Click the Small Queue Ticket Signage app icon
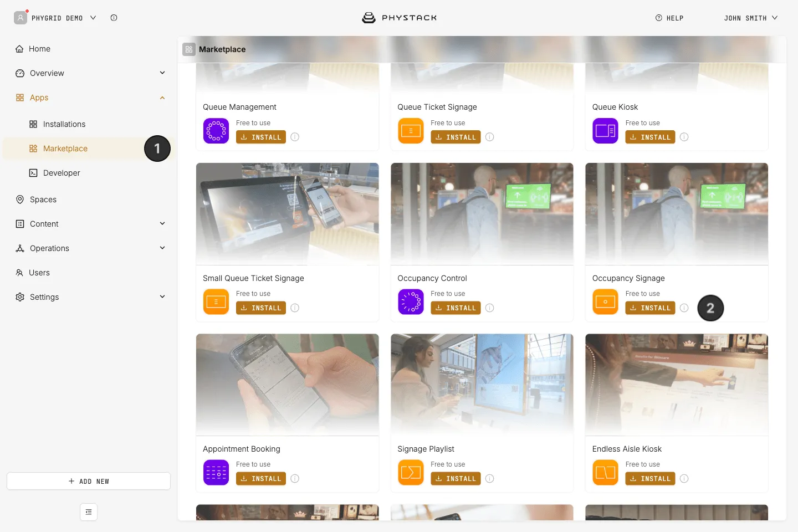This screenshot has height=532, width=798. pos(216,301)
